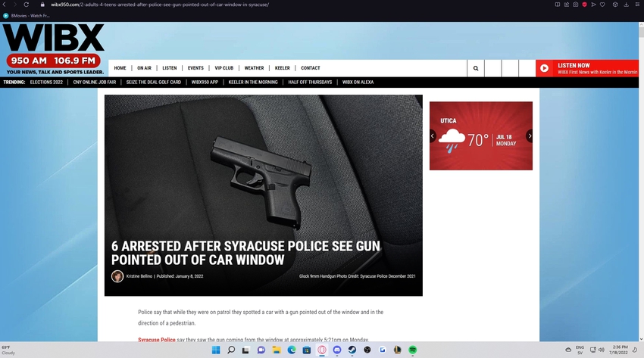644x358 pixels.
Task: Open clock and date in system tray
Action: pyautogui.click(x=618, y=350)
